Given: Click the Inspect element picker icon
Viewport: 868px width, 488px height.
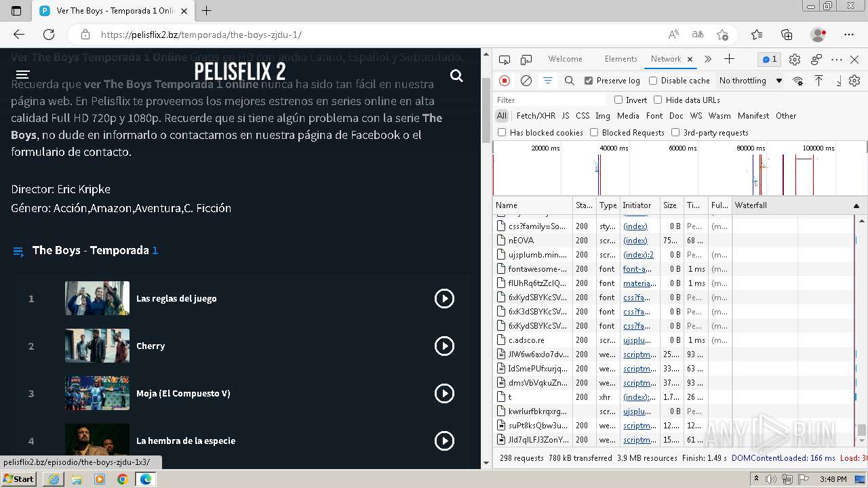Looking at the screenshot, I should (505, 60).
